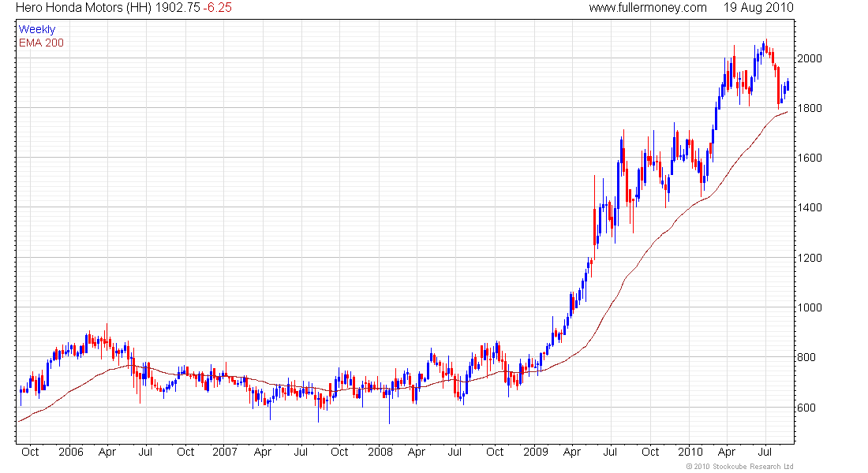Click the 1800 price axis label
The width and height of the screenshot is (868, 473).
[810, 109]
